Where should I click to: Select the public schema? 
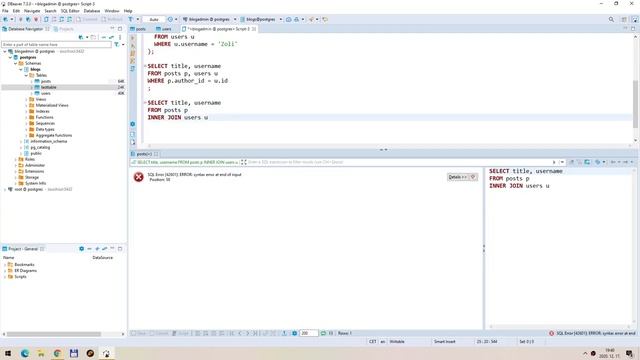point(36,153)
